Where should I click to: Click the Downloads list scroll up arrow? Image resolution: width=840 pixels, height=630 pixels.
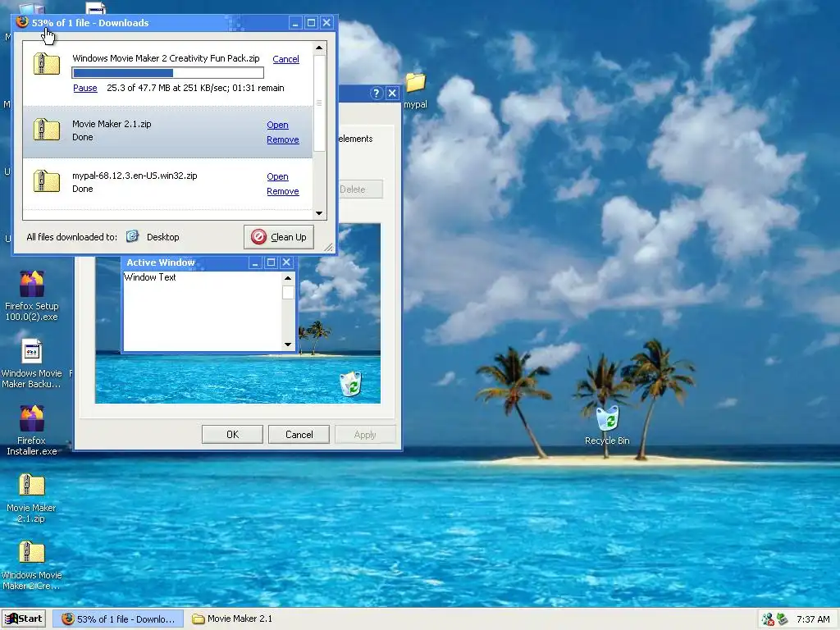(319, 48)
